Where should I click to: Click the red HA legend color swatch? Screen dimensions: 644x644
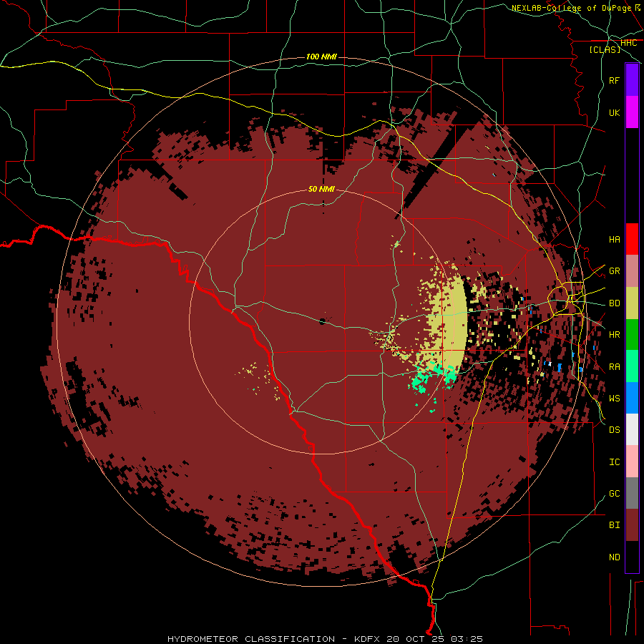632,239
